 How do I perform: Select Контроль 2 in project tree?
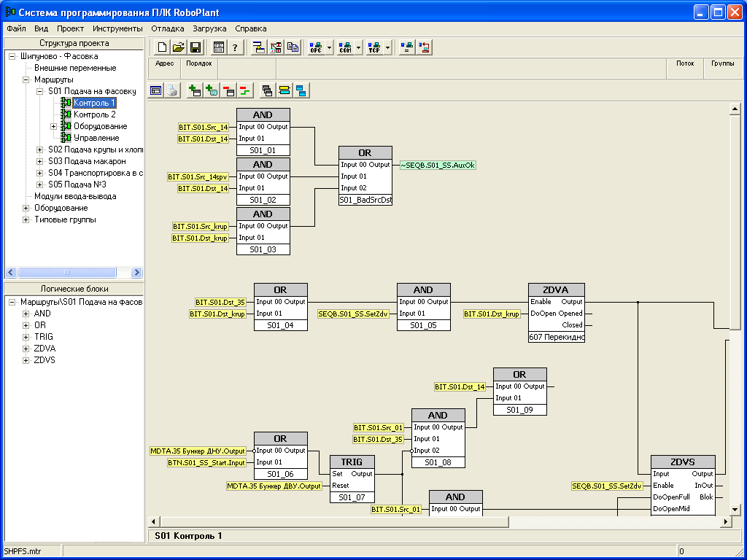pos(94,114)
